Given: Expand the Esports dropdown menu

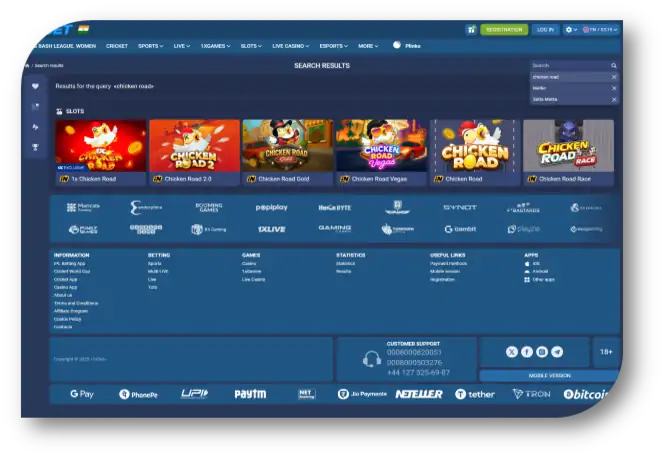Looking at the screenshot, I should pos(333,46).
